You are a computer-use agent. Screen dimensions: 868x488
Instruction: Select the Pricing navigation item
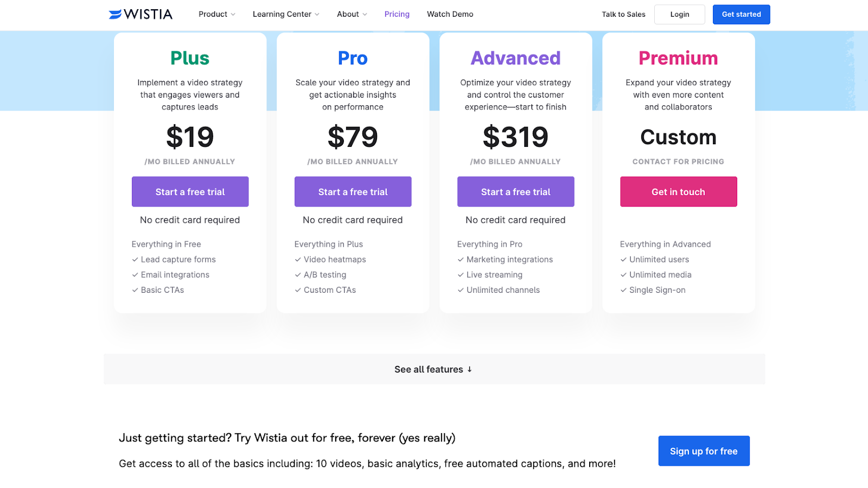coord(397,14)
